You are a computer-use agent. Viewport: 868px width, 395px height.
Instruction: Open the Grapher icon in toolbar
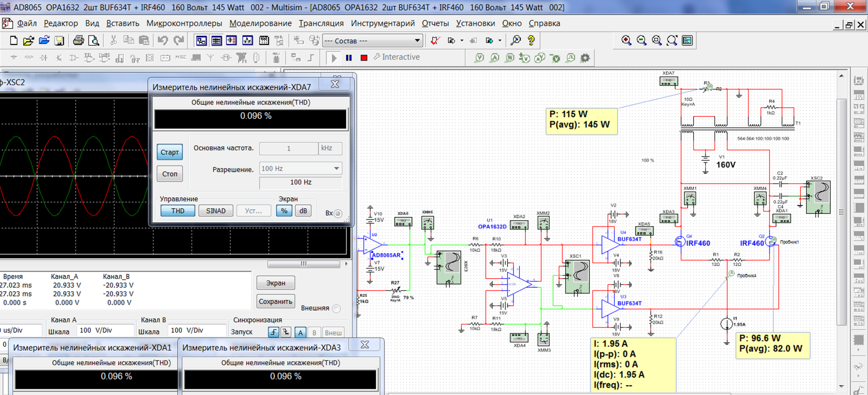pyautogui.click(x=248, y=41)
